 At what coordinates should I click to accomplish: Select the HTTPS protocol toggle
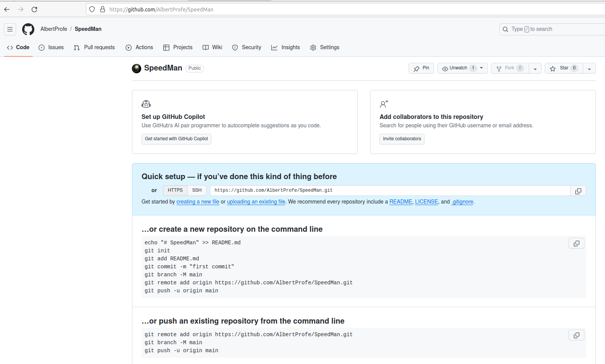[x=175, y=190]
